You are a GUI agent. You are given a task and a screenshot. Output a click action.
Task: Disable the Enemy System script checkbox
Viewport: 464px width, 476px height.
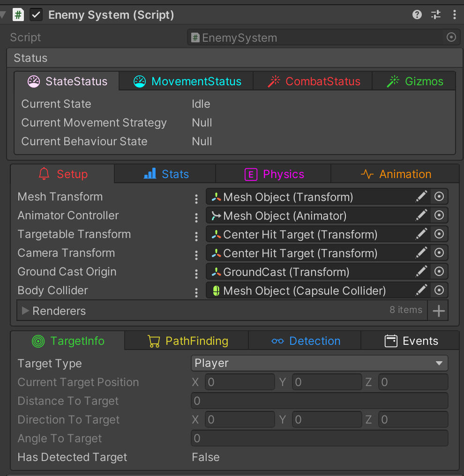point(36,15)
